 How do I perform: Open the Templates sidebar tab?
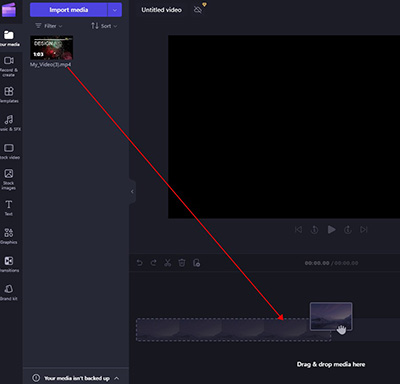(x=9, y=95)
